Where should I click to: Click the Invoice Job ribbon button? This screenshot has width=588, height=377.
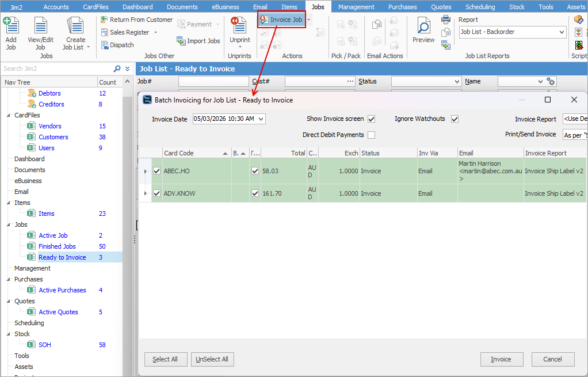coord(281,20)
